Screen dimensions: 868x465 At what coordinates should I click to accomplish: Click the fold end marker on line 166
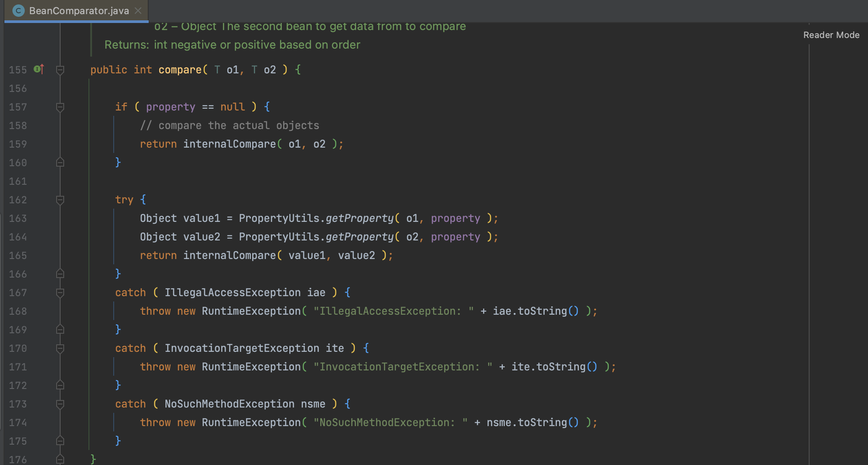(x=60, y=274)
